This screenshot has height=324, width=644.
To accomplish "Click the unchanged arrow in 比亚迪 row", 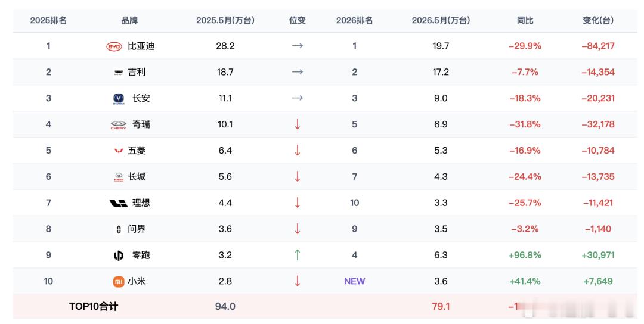I will 298,46.
